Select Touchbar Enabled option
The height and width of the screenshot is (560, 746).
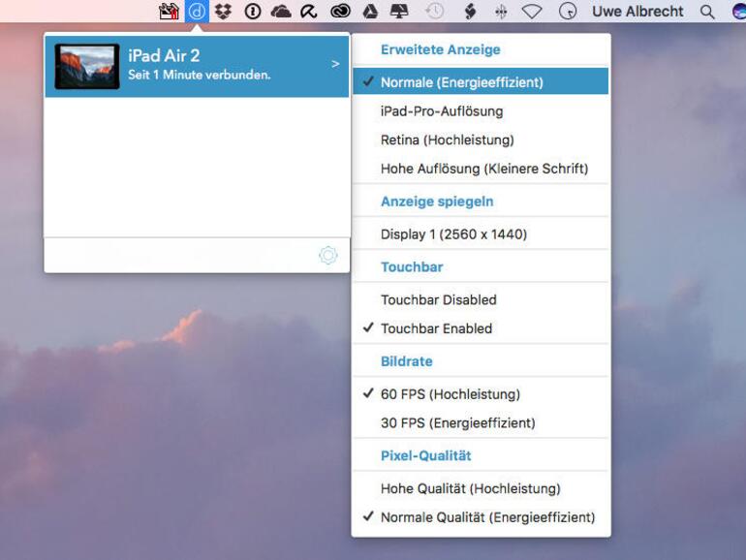coord(481,328)
